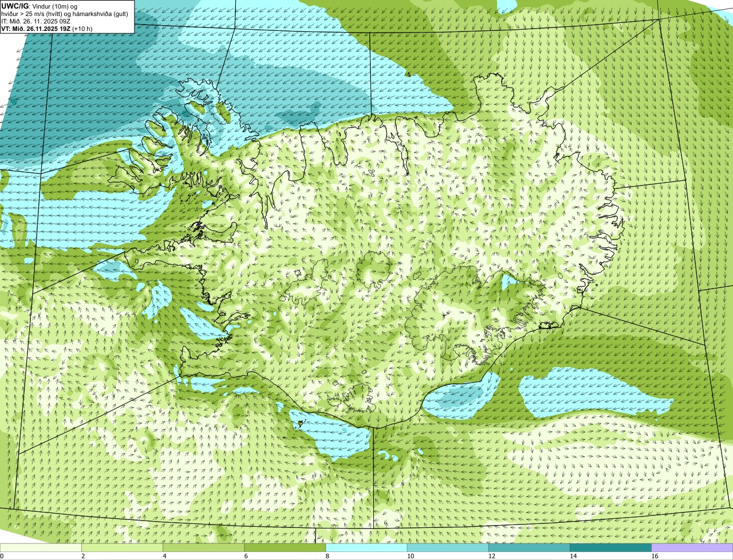Screen dimensions: 733x560
Task: Click the dark green 6–8 color bar segment
Action: pyautogui.click(x=285, y=548)
